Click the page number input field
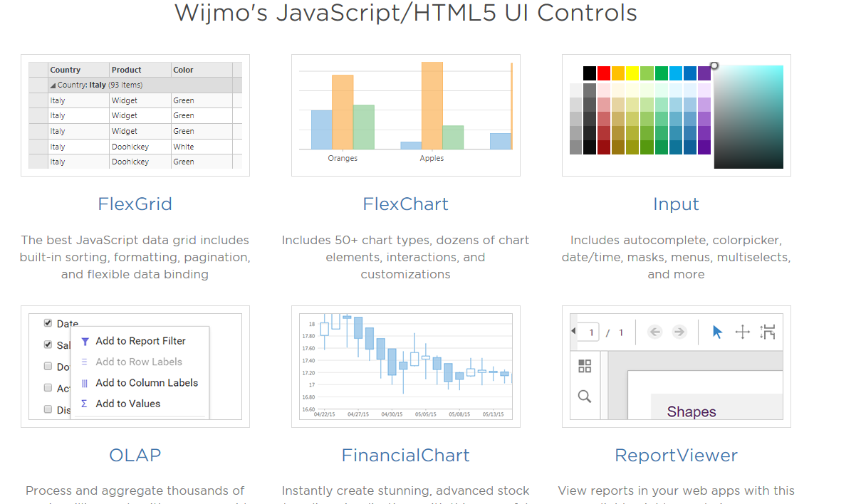The width and height of the screenshot is (861, 504). click(588, 332)
